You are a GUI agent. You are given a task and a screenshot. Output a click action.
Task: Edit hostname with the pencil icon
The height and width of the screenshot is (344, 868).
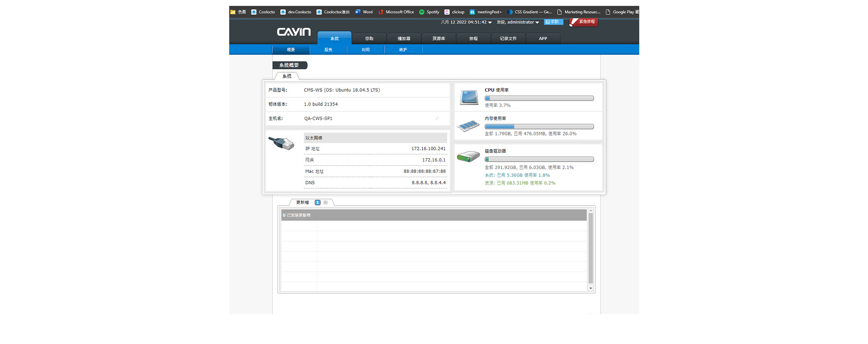coord(437,119)
